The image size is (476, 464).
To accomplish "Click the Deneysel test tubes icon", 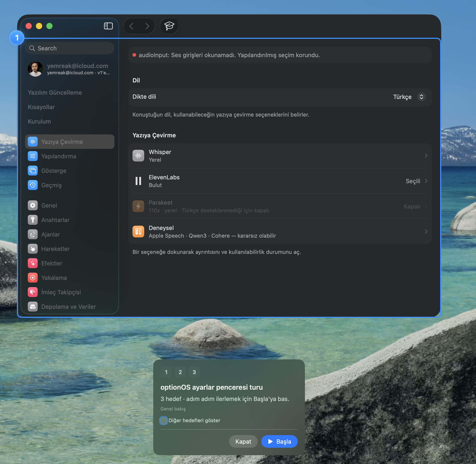I will [138, 232].
